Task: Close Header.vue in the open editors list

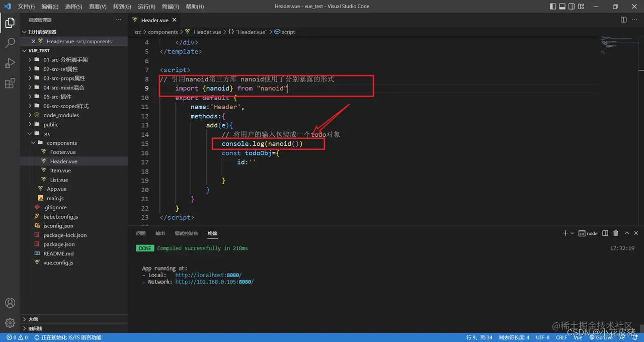Action: tap(34, 41)
